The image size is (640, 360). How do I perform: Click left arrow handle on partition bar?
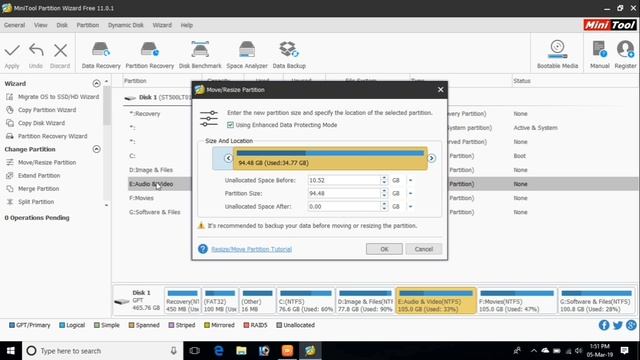coord(228,158)
